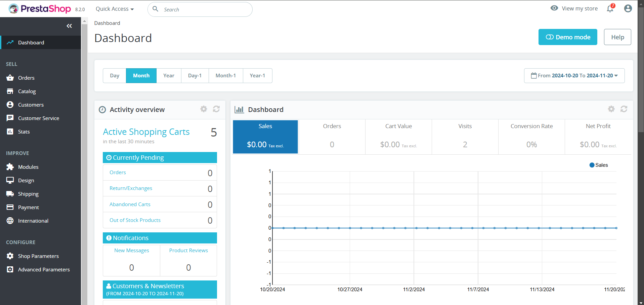This screenshot has width=644, height=305.
Task: Open the notifications bell
Action: tap(610, 8)
